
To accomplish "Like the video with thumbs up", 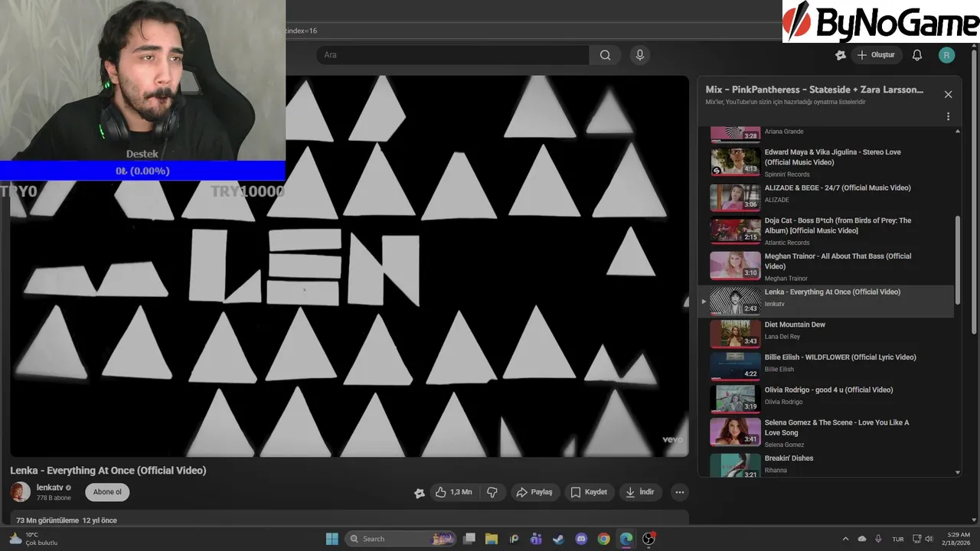I will click(x=454, y=492).
